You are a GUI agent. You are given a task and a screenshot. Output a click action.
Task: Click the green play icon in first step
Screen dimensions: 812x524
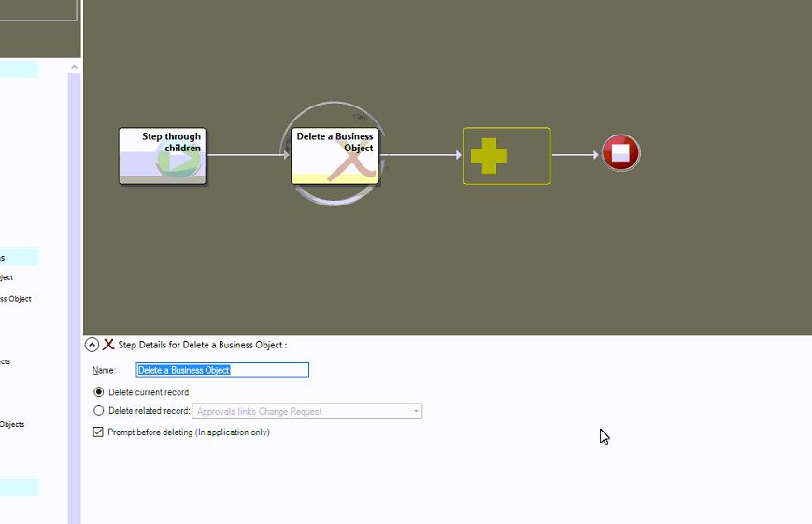[x=179, y=162]
